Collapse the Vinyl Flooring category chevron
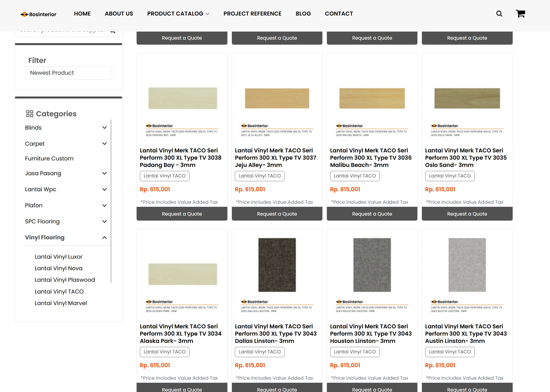Viewport: 550px width, 392px height. pos(105,237)
